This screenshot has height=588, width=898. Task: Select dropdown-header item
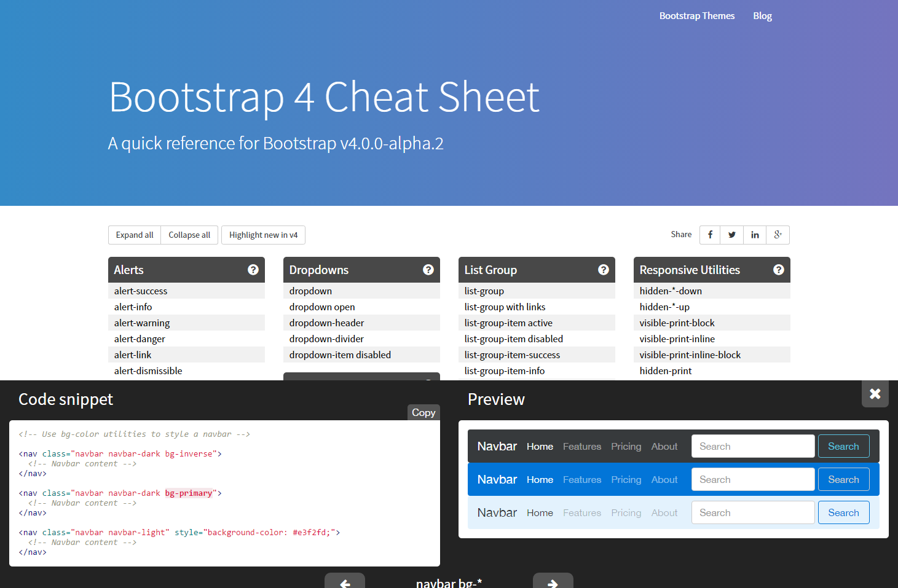[361, 323]
